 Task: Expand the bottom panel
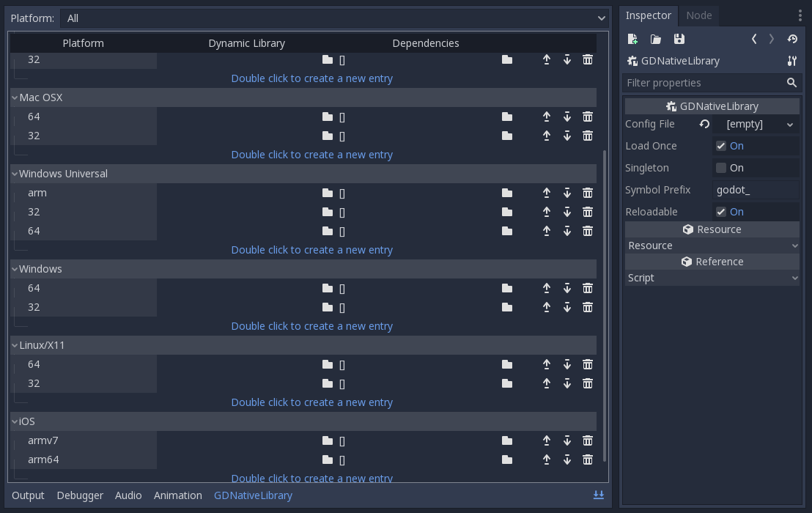point(598,495)
